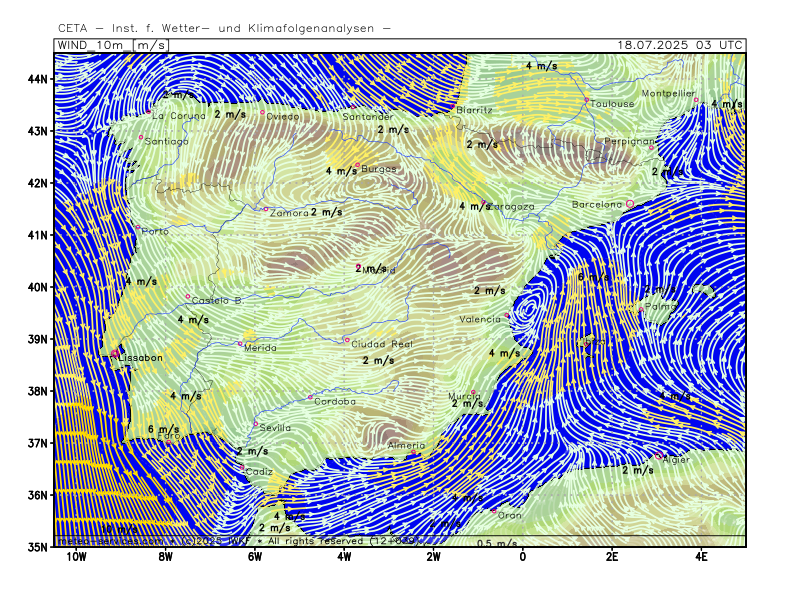This screenshot has height=600, width=800.
Task: Select the 4E longitude axis label
Action: (701, 557)
